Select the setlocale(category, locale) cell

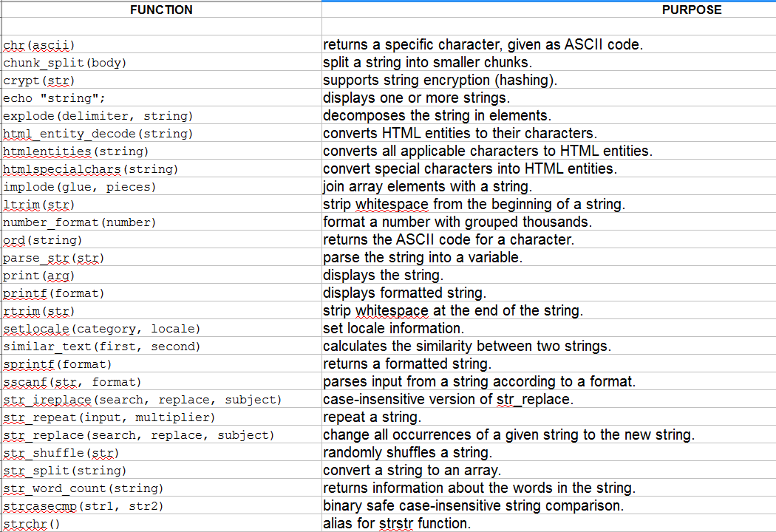coord(102,329)
